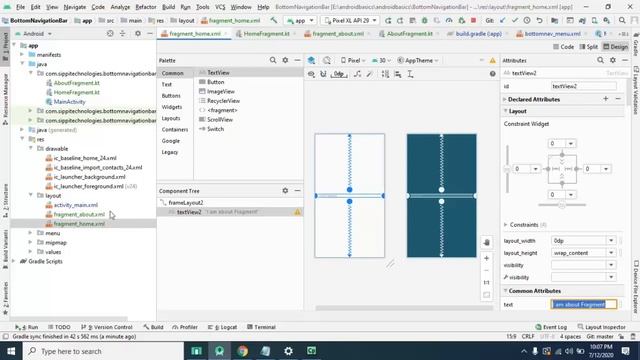Screen dimensions: 640x360
Task: Open the Build menu
Action: (169, 7)
